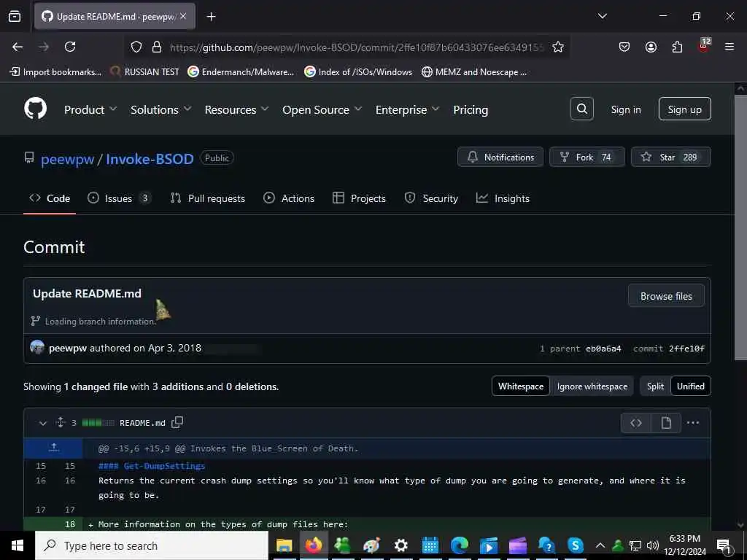Reload the current page
The width and height of the screenshot is (747, 560).
[x=70, y=47]
